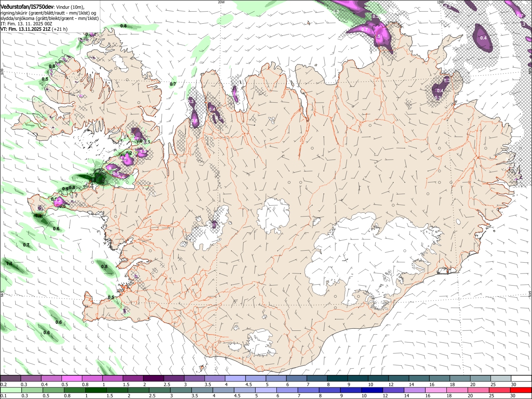Pick the light blue snow swatch between 4 and 4.5
The width and height of the screenshot is (532, 399).
pyautogui.click(x=235, y=379)
